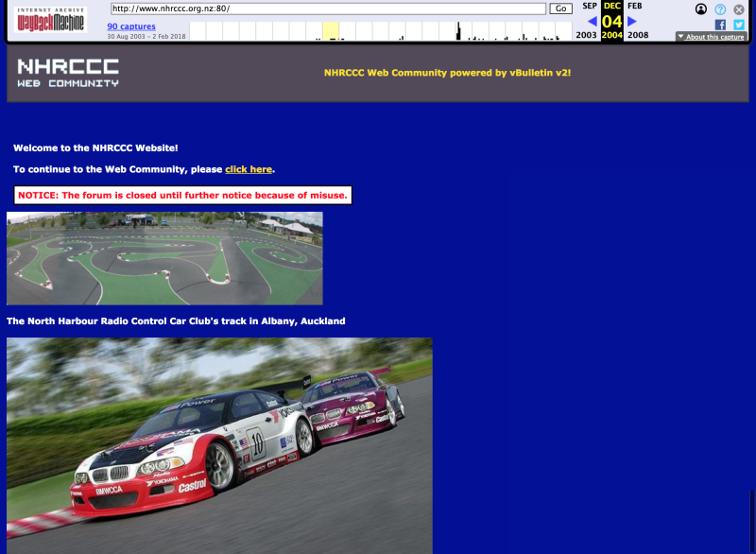Click the NHRCCC powered by vBulletin text
The image size is (756, 554).
[x=447, y=73]
